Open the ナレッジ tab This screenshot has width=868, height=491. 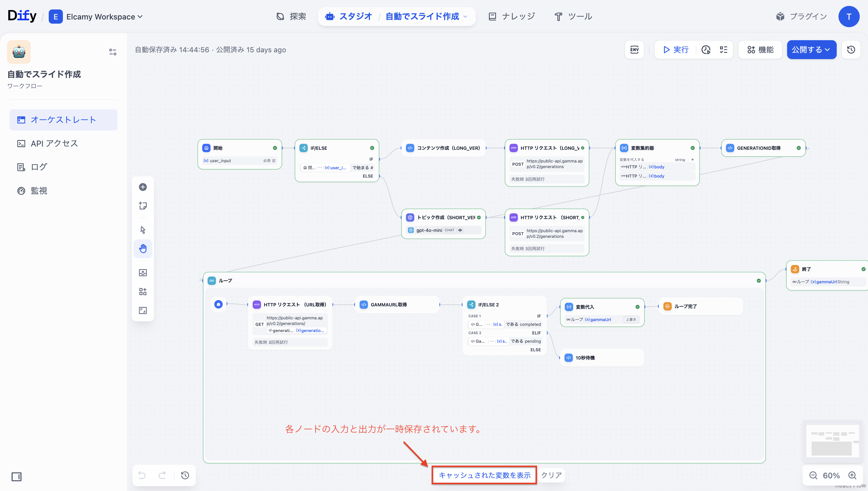click(511, 16)
